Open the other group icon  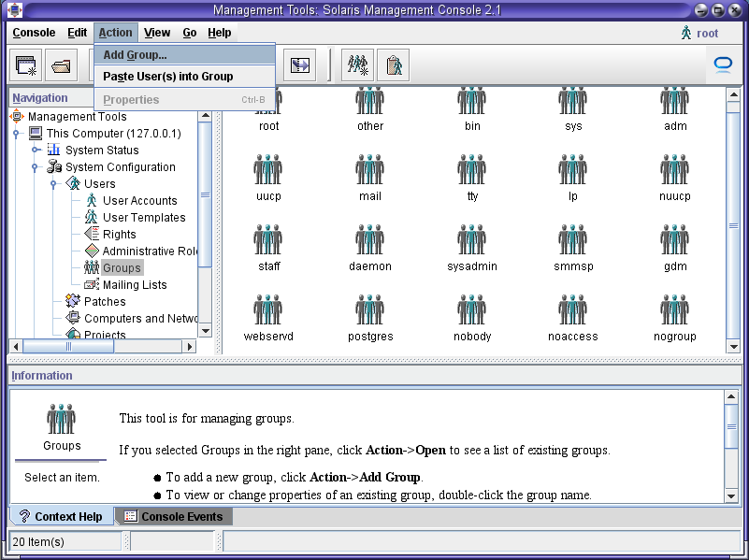coord(369,100)
